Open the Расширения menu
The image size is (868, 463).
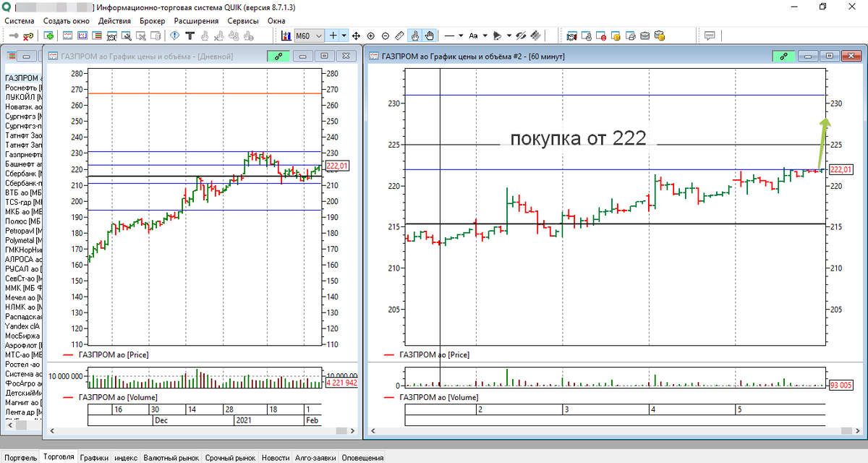pyautogui.click(x=196, y=21)
